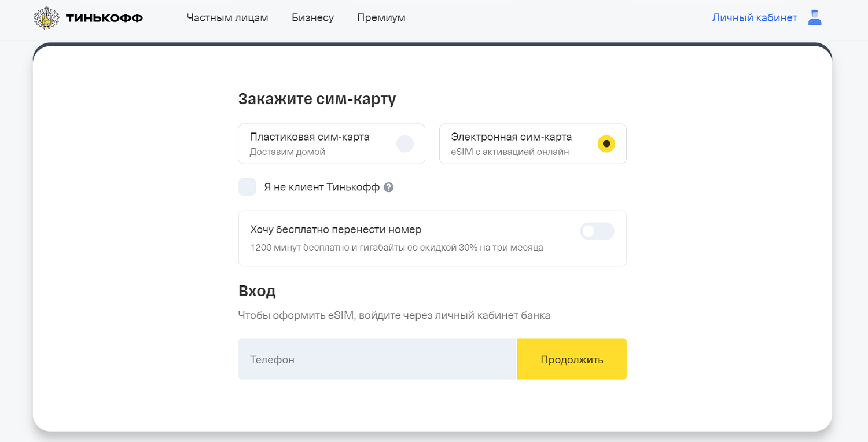Screen dimensions: 868x442
Task: Click the 'eSIM с активацией онлайн' subtitle
Action: point(510,152)
